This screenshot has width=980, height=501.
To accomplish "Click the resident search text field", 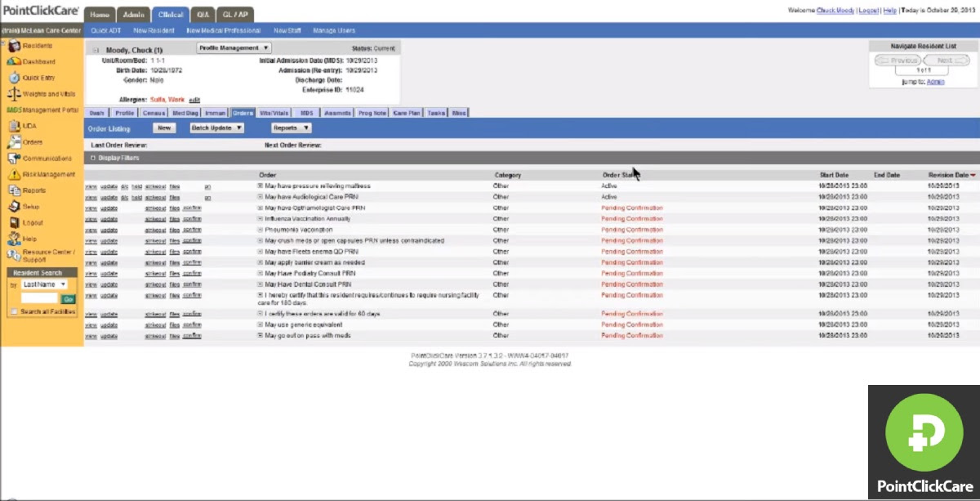I will coord(39,299).
